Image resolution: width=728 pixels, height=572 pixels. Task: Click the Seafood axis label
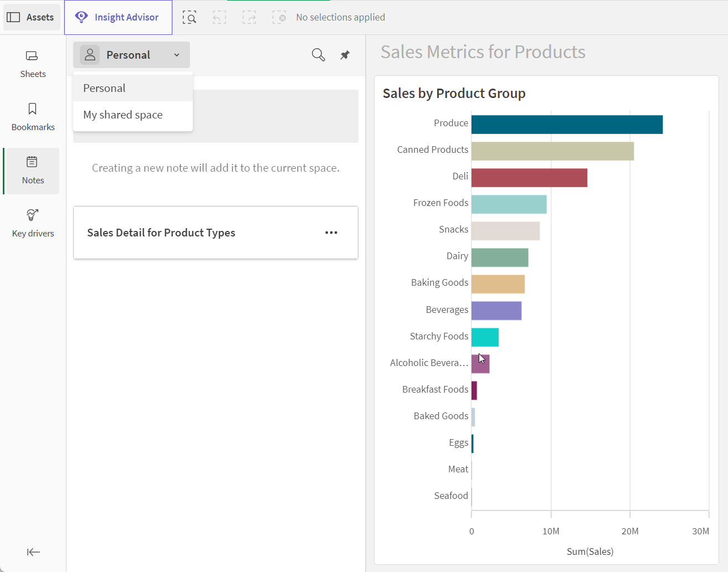pos(451,496)
